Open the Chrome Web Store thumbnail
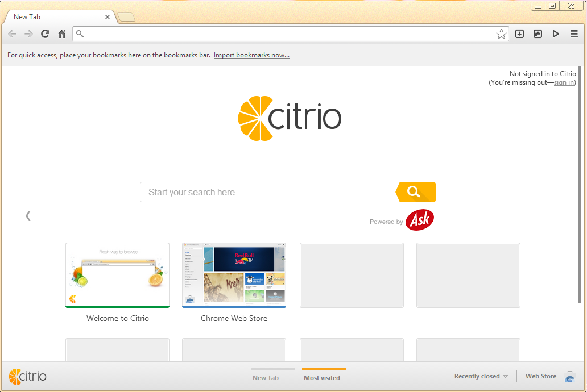 coord(234,276)
